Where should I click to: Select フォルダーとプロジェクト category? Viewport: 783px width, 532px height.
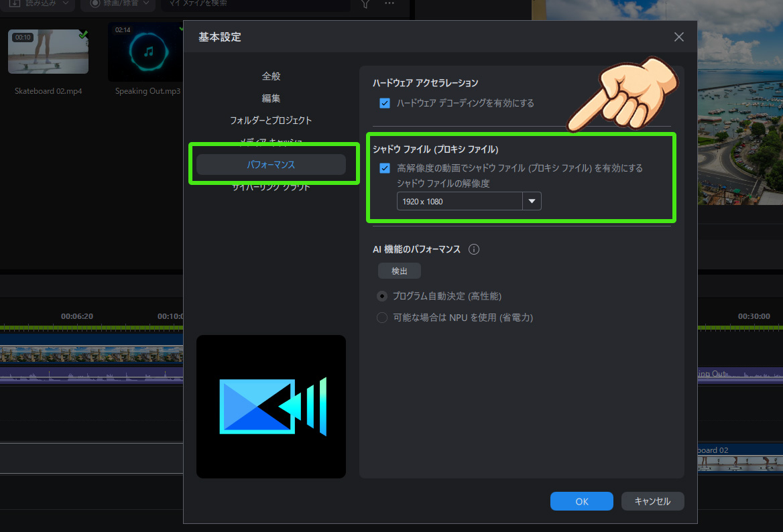[271, 121]
